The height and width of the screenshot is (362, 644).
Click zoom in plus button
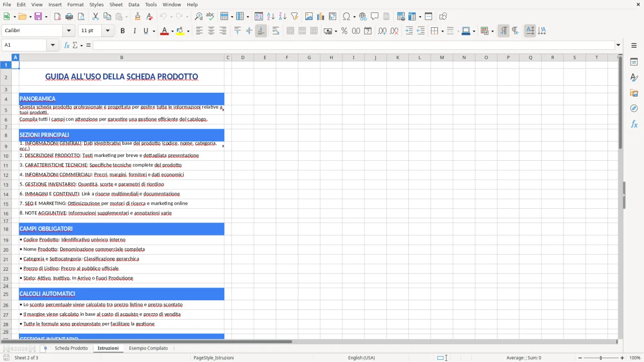pos(623,358)
